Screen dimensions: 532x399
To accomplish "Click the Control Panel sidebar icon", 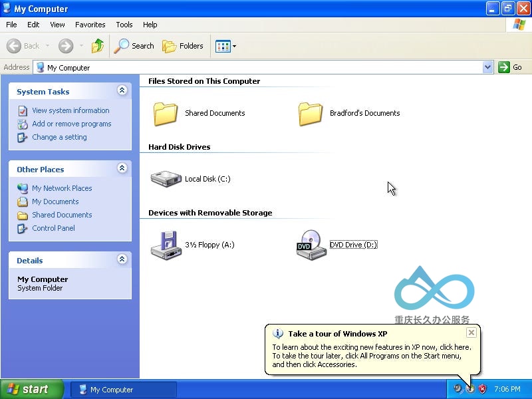I will (23, 228).
